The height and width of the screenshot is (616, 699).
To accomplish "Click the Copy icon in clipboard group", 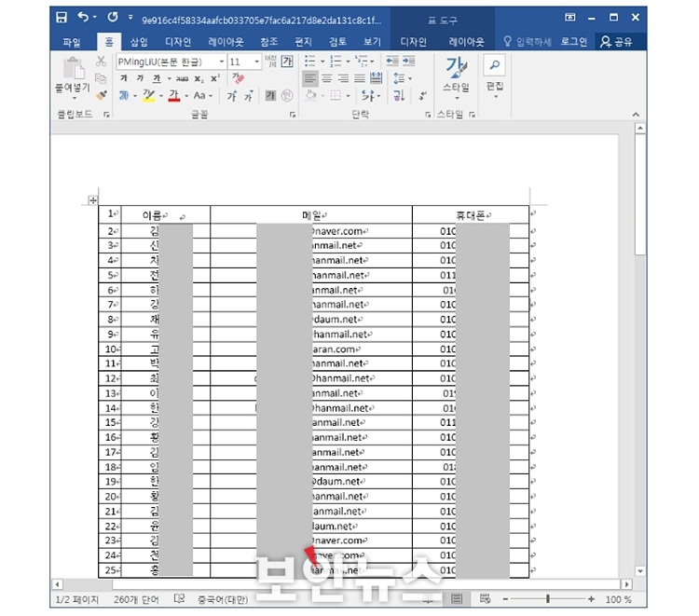I will [x=102, y=78].
